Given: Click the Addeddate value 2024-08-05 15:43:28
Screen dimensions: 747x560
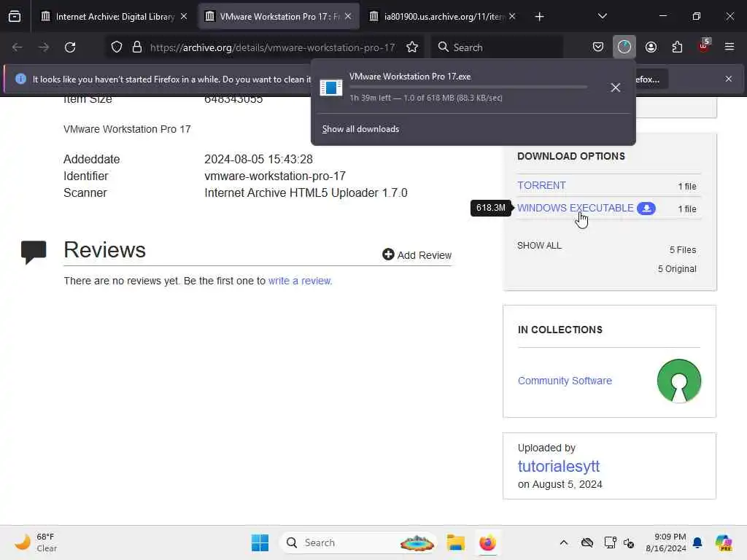Looking at the screenshot, I should [259, 159].
